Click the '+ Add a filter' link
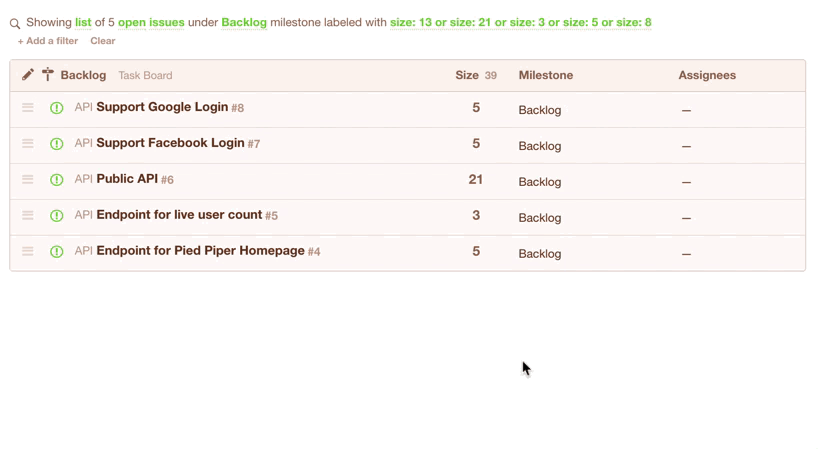Screen dimensions: 818x449 point(47,41)
